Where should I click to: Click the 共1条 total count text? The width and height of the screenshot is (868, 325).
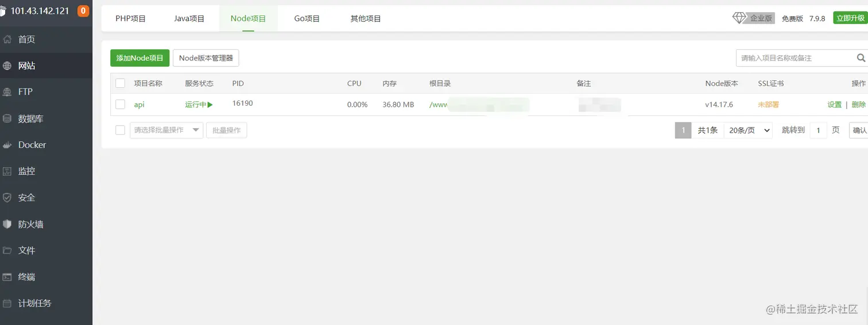tap(708, 130)
